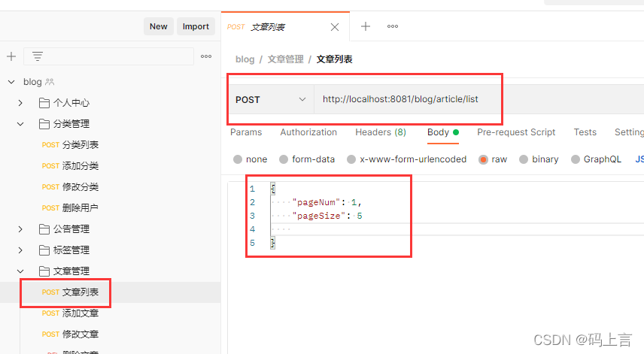Click line number 1 in the editor gutter
644x354 pixels.
point(252,189)
